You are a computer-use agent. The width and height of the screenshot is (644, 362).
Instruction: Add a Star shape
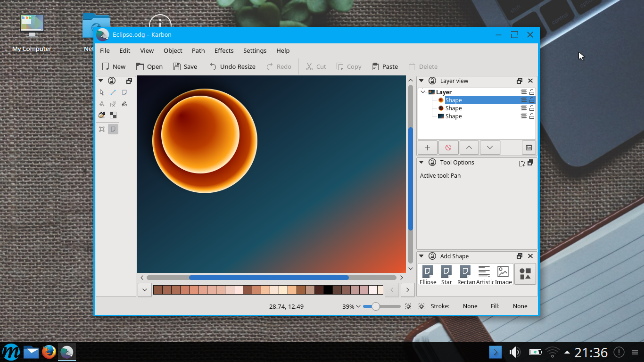click(446, 275)
